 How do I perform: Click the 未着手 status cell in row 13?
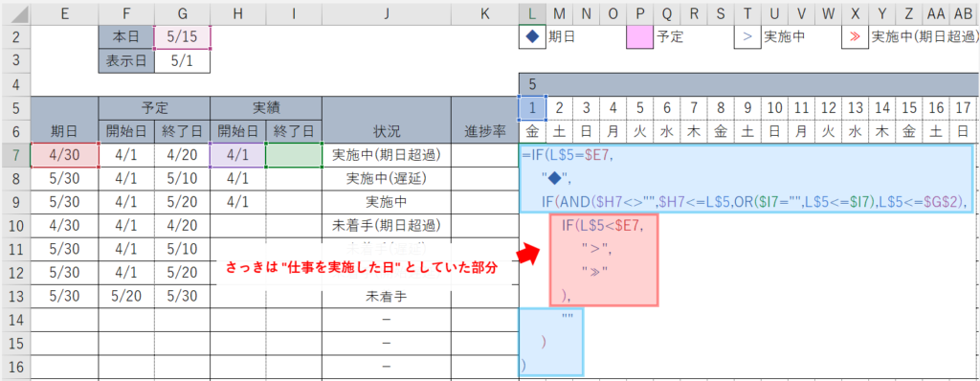point(387,297)
